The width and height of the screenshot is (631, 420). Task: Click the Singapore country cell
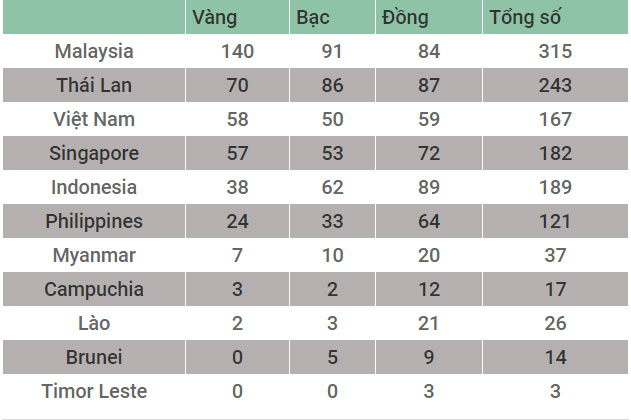coord(94,153)
